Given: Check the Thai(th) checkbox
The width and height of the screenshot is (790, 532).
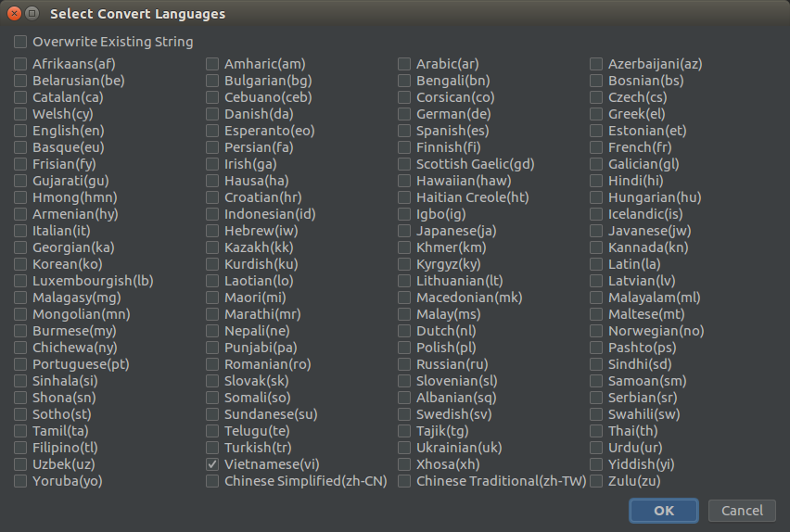Looking at the screenshot, I should (x=596, y=431).
